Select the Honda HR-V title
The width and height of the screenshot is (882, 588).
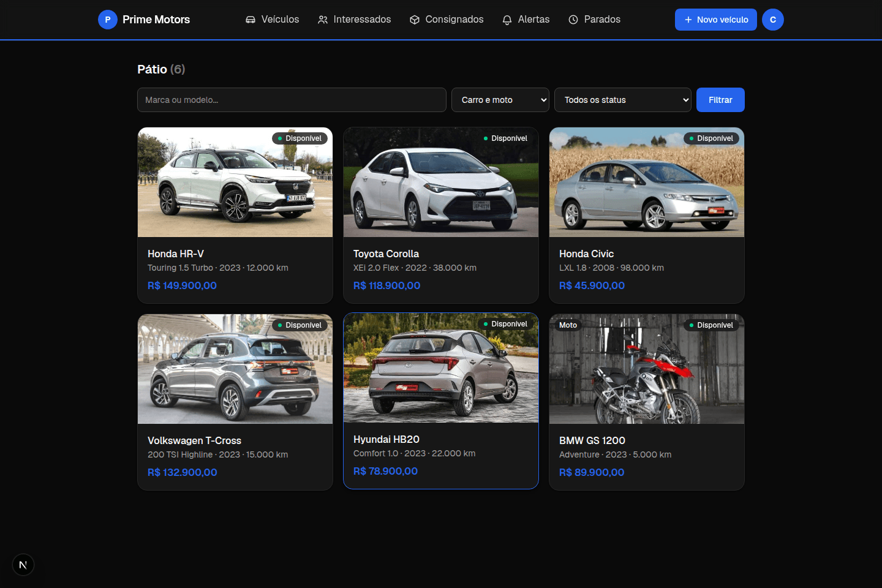176,254
